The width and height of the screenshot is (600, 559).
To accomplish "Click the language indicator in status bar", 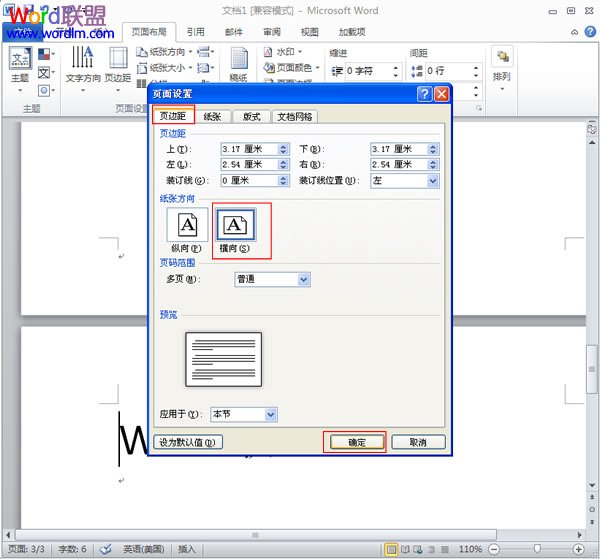I will point(143,549).
